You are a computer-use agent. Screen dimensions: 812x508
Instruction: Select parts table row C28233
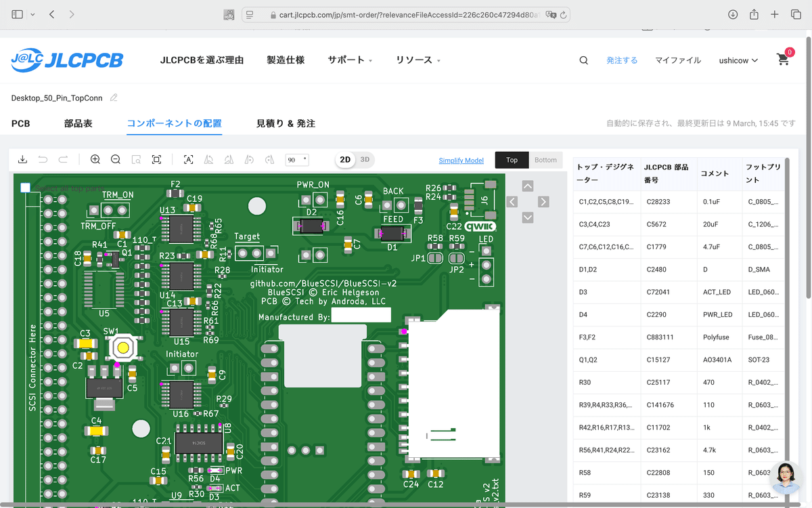click(679, 202)
